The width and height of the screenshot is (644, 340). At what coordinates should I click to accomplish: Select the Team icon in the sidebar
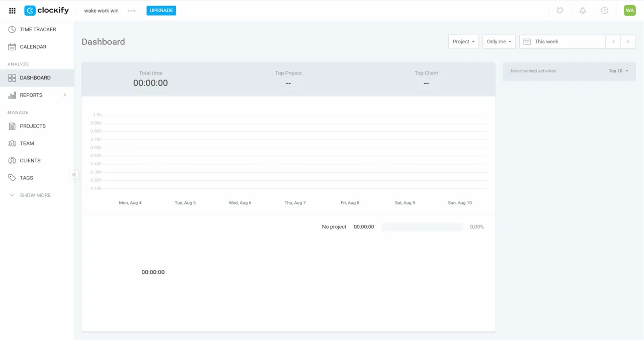(12, 143)
